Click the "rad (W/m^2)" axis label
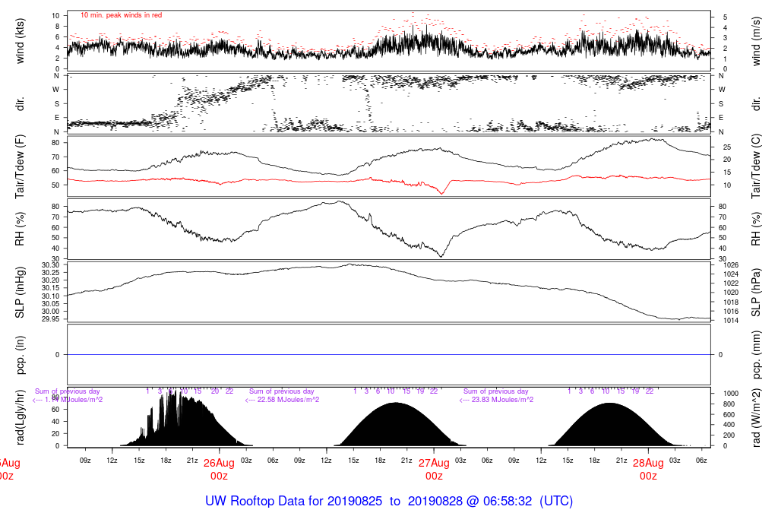The width and height of the screenshot is (778, 532). point(756,417)
